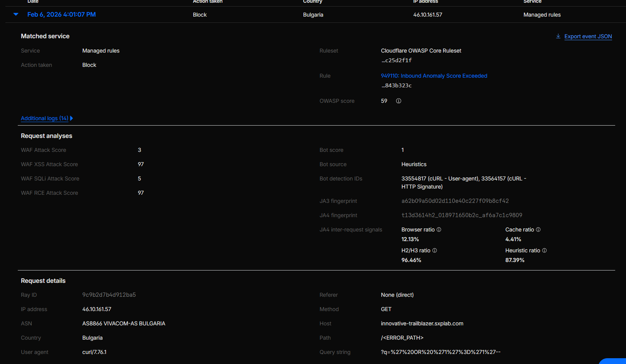Click the Host innovative-trailblazer.sxplab.com value
Image resolution: width=626 pixels, height=364 pixels.
[x=422, y=323]
